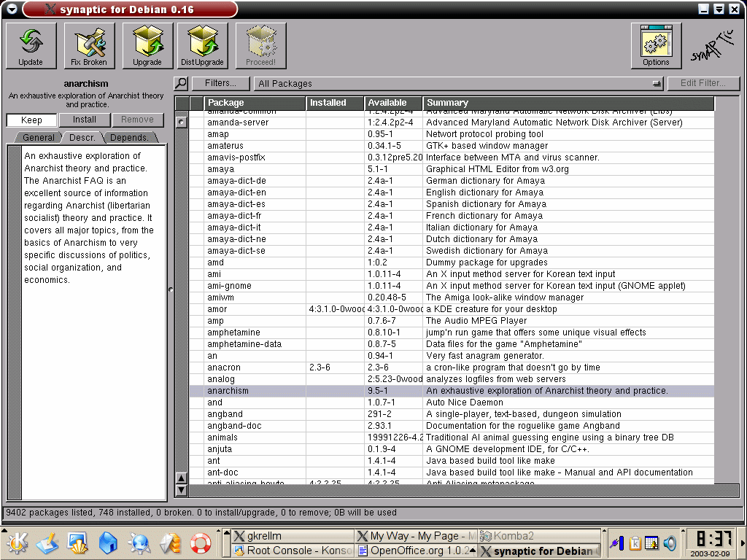
Task: Click the Keep button
Action: pyautogui.click(x=31, y=120)
